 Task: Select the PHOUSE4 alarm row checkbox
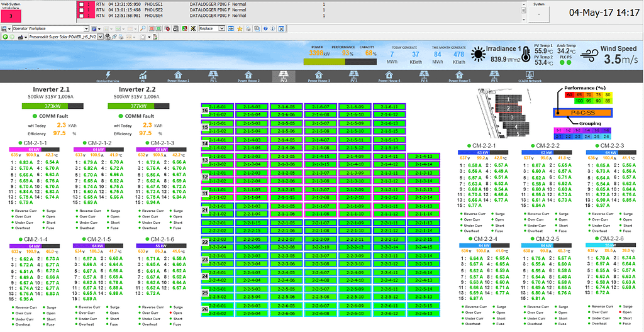(82, 15)
